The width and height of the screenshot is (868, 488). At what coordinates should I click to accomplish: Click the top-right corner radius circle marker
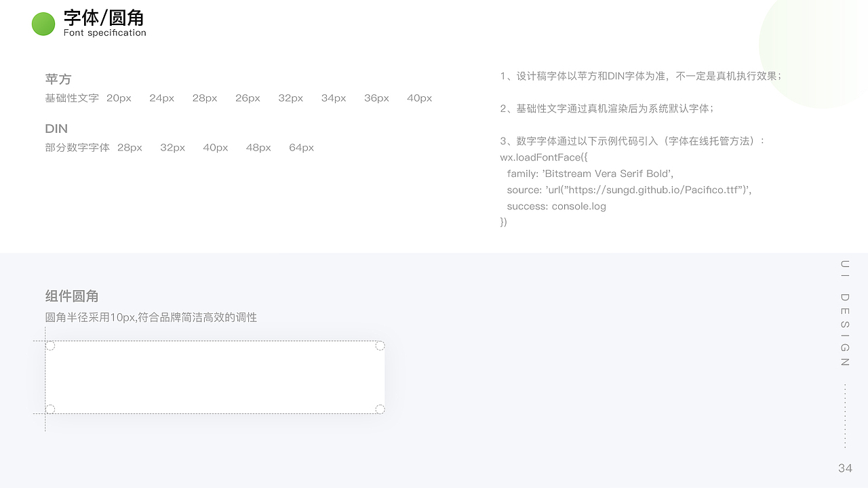[x=380, y=346]
